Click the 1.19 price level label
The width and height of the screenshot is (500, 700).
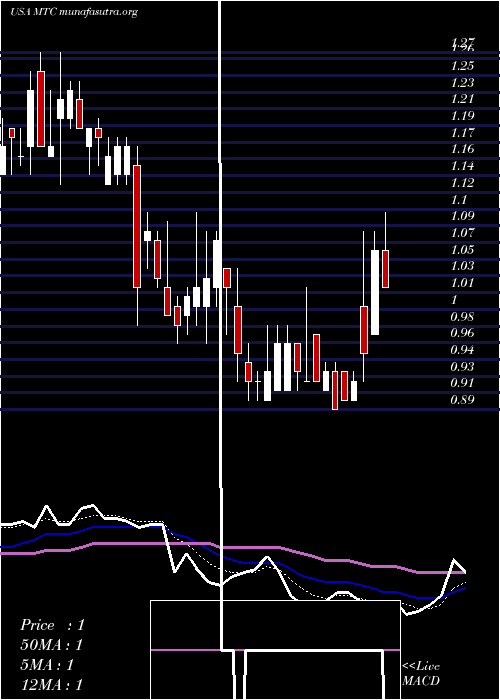coord(462,116)
